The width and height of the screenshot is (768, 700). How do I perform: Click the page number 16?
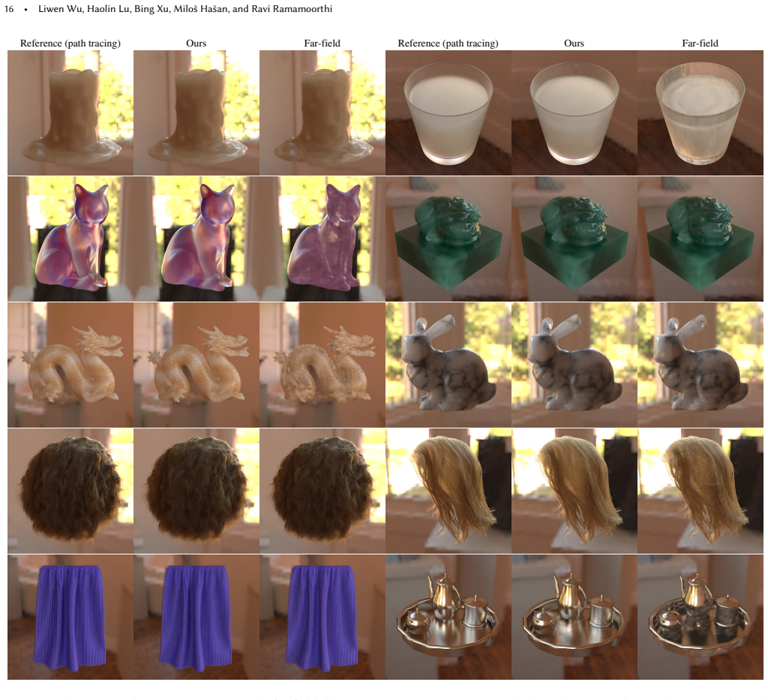tap(9, 9)
